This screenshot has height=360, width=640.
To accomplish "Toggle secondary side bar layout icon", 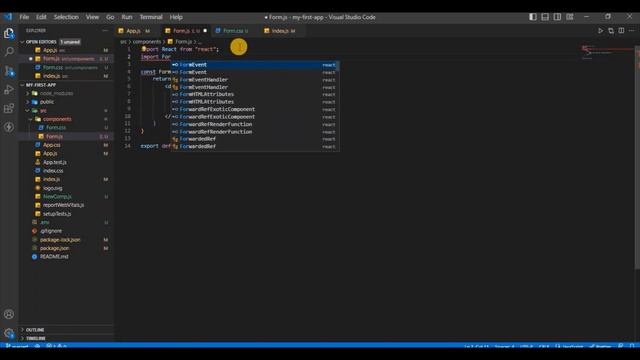I will (x=557, y=17).
